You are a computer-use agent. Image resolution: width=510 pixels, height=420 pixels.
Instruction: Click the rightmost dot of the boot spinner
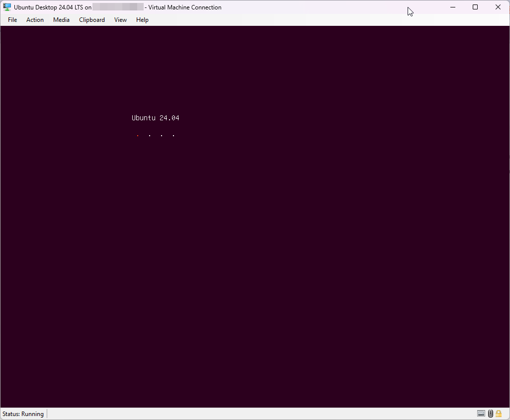[173, 135]
